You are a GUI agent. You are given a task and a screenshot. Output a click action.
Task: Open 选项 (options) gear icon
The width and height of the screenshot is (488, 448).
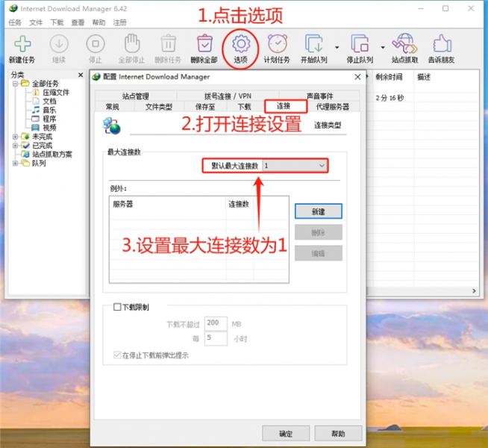point(241,44)
